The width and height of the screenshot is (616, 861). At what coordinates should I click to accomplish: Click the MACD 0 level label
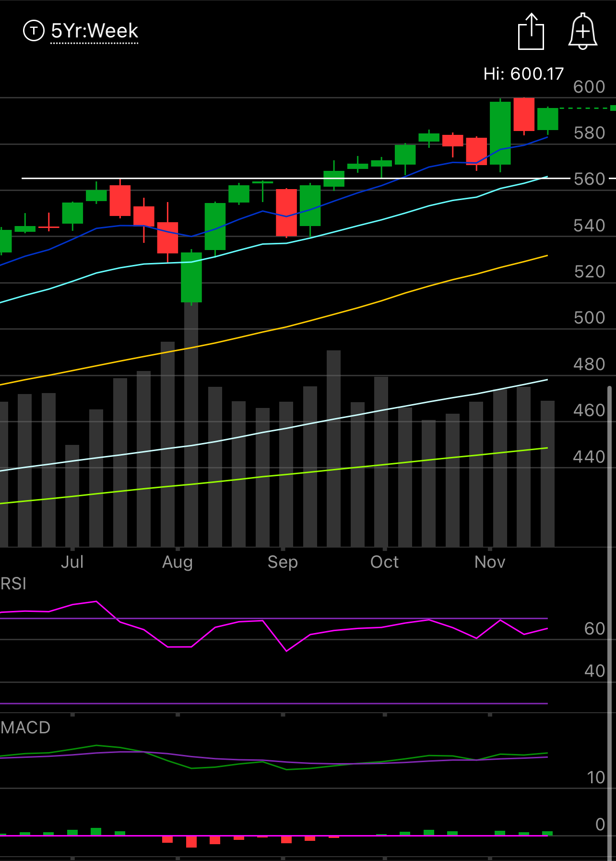coord(600,825)
